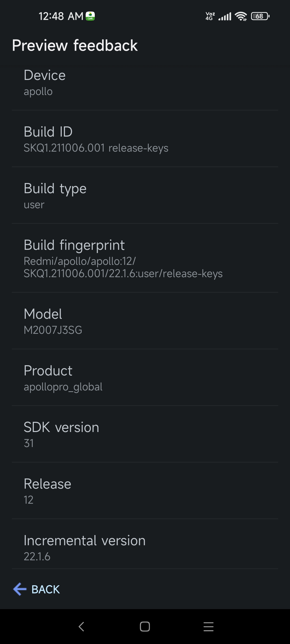Viewport: 290px width, 644px height.
Task: Select the SDK version 31 entry
Action: click(145, 434)
